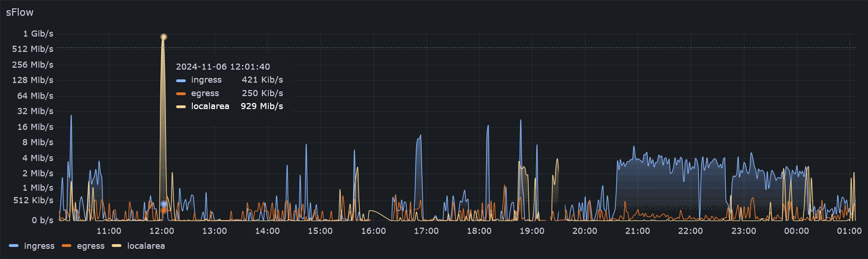
Task: Click the ingress 421 Kib/s tooltip value
Action: click(262, 80)
